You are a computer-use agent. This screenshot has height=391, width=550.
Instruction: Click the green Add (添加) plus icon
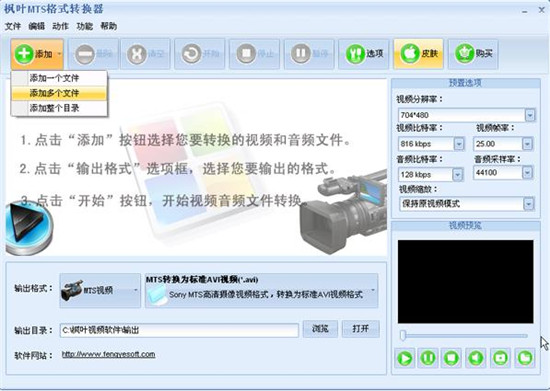click(x=24, y=54)
